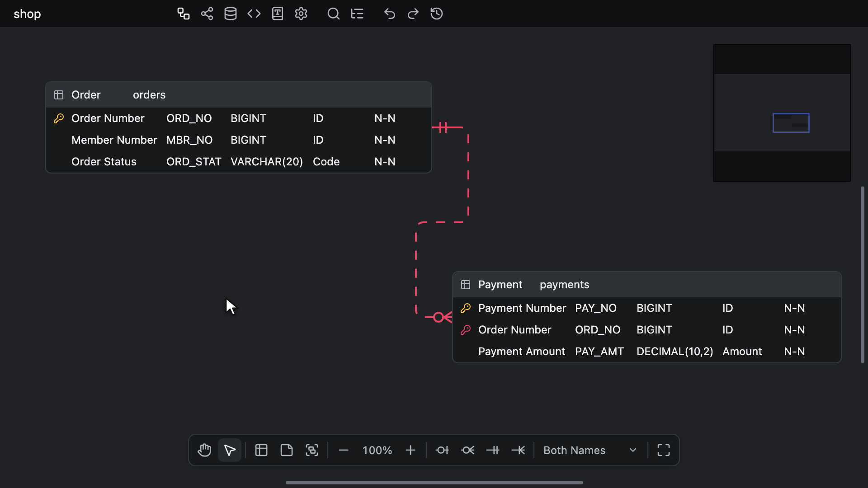
Task: Click the 100% zoom level value
Action: point(377,450)
